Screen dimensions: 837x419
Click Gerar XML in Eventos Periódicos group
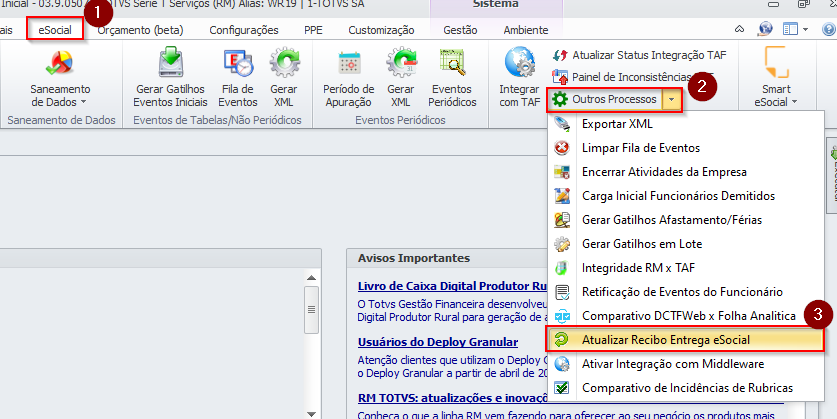400,77
